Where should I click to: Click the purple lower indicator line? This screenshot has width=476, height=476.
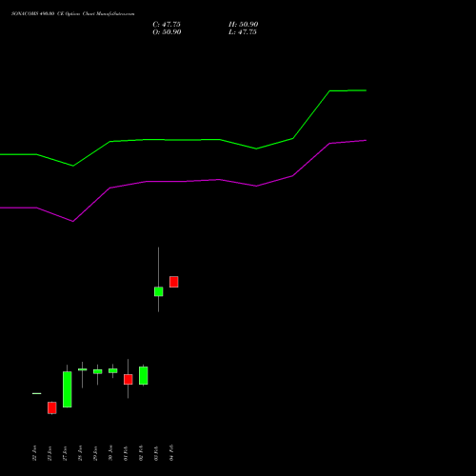click(x=183, y=181)
